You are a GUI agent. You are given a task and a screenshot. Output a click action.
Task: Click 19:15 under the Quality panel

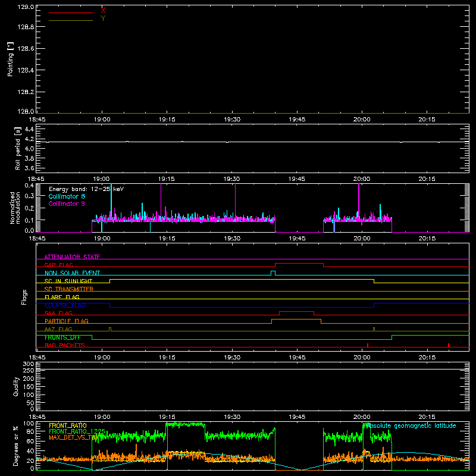pyautogui.click(x=167, y=417)
